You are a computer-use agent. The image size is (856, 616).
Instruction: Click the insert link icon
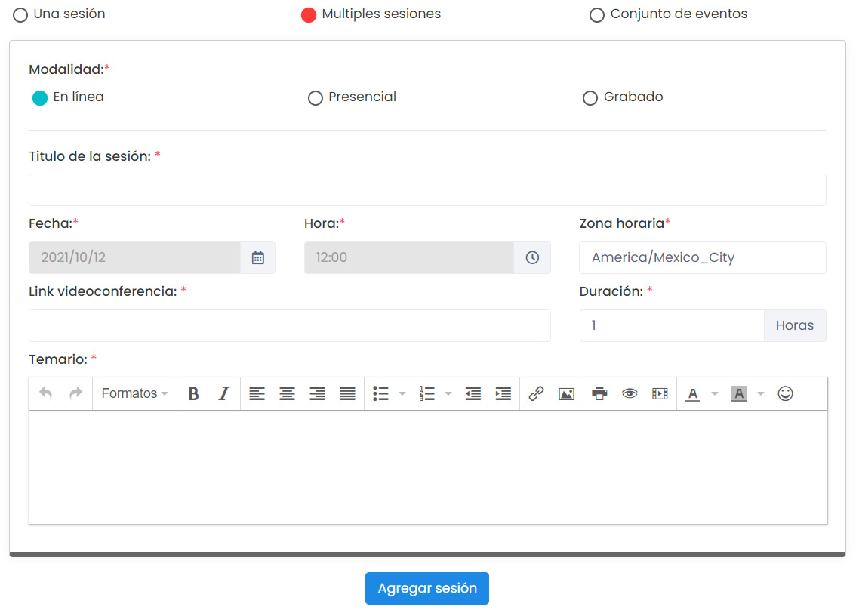tap(536, 393)
